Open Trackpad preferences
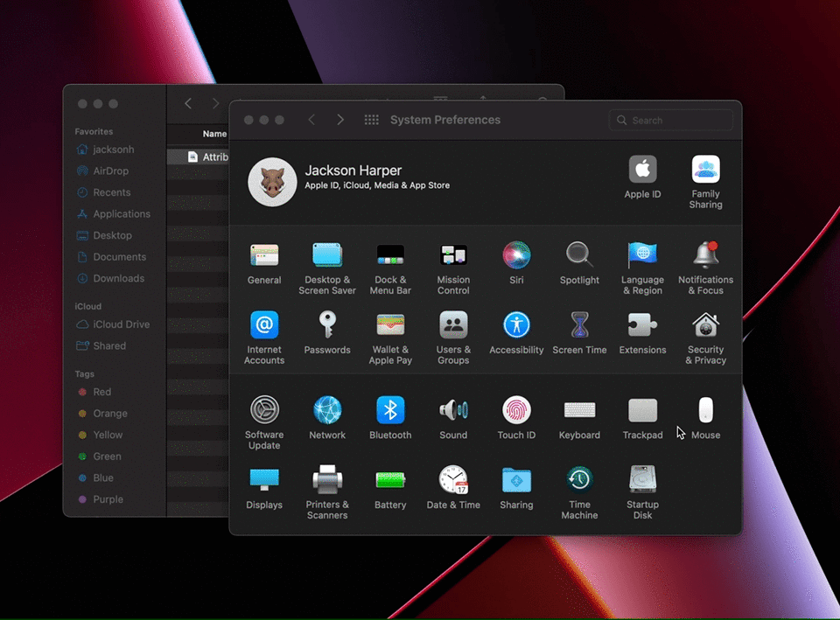The width and height of the screenshot is (840, 620). coord(642,418)
